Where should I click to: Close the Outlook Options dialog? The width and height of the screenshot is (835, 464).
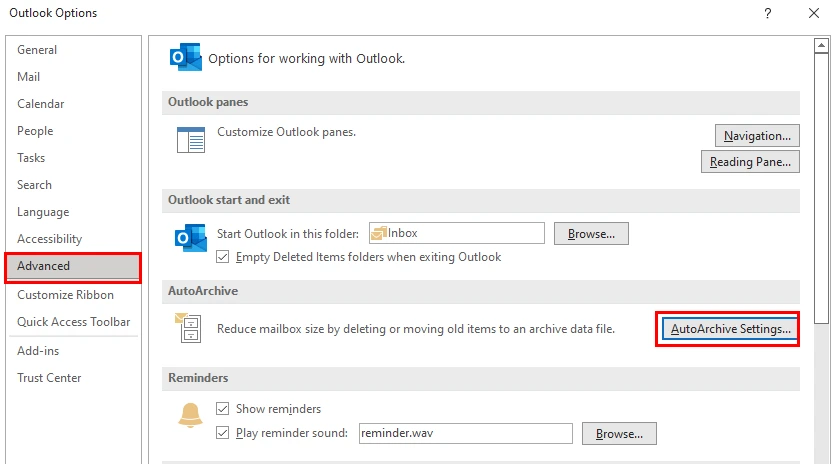(814, 13)
